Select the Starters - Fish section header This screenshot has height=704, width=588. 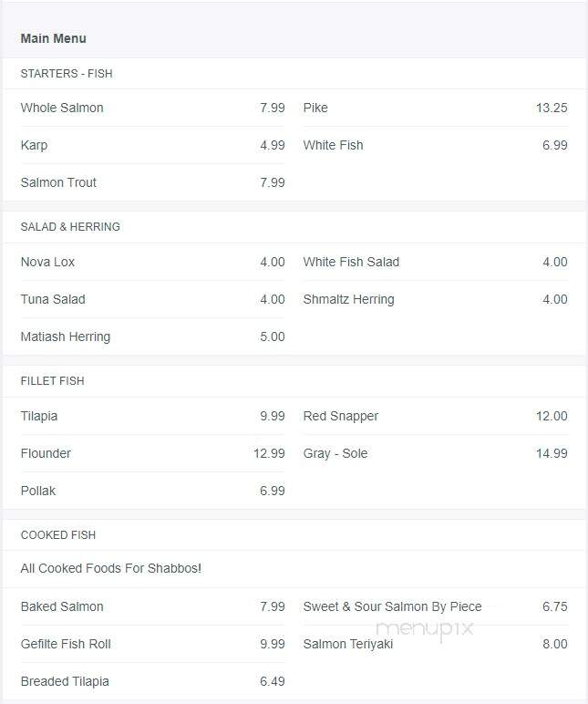click(67, 74)
